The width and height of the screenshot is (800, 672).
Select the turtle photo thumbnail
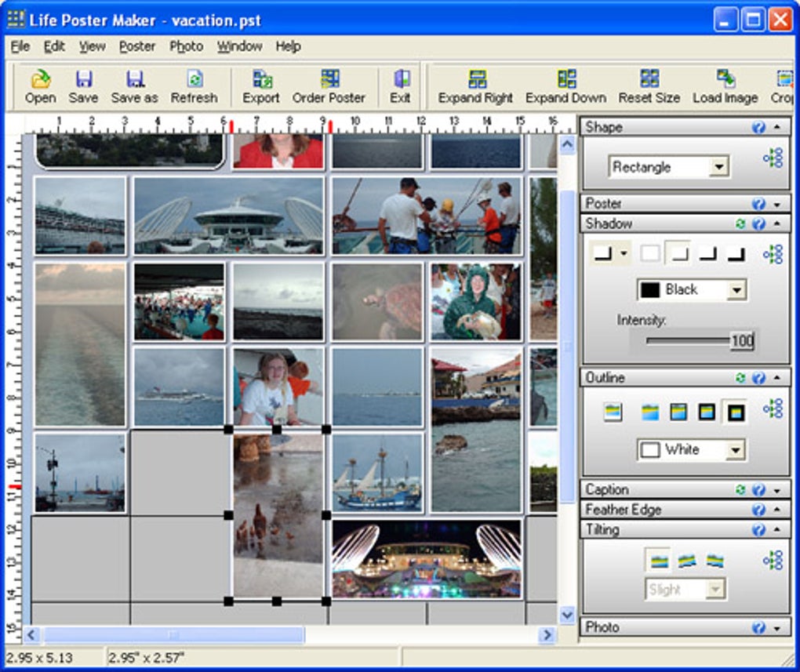376,301
